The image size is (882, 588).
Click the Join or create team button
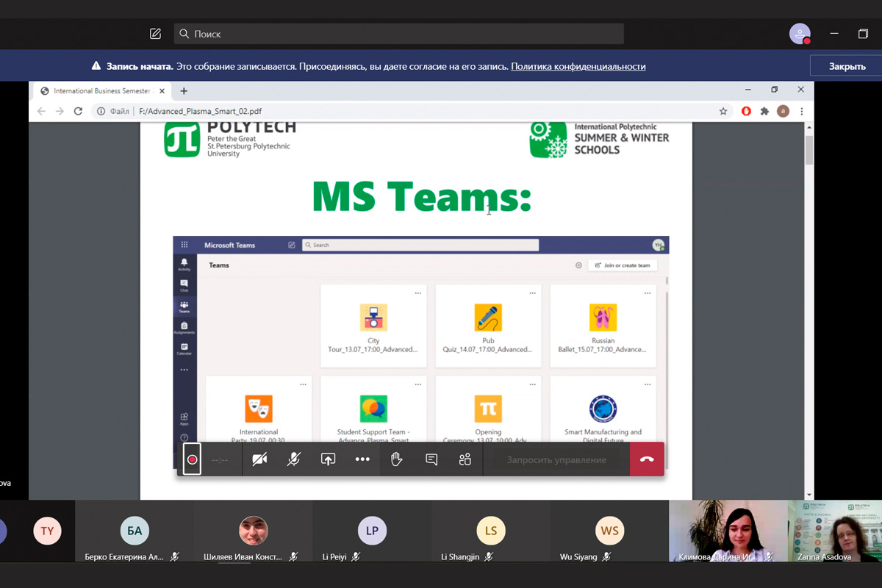623,265
